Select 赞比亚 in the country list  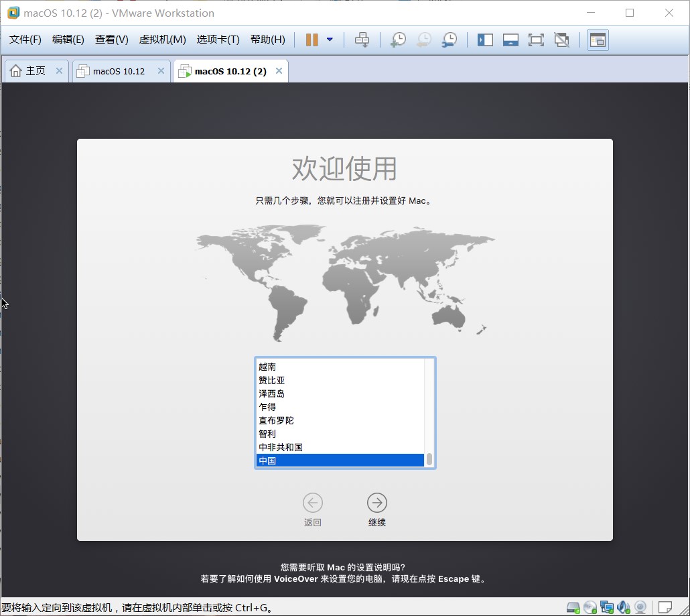(340, 380)
